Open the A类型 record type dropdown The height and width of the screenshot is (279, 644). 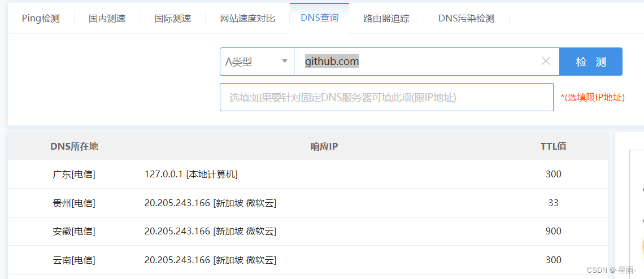coord(257,62)
